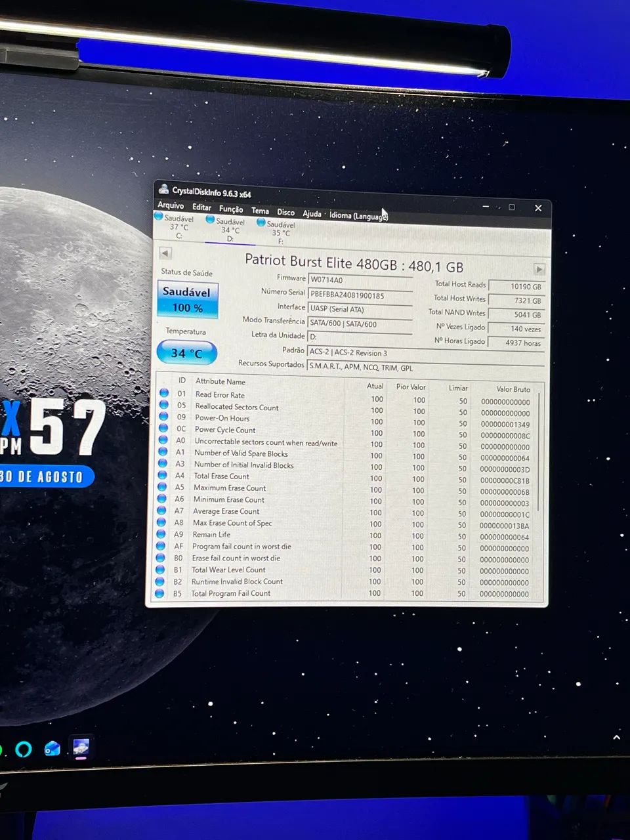Click status icon of Total Erase Count row

[162, 475]
